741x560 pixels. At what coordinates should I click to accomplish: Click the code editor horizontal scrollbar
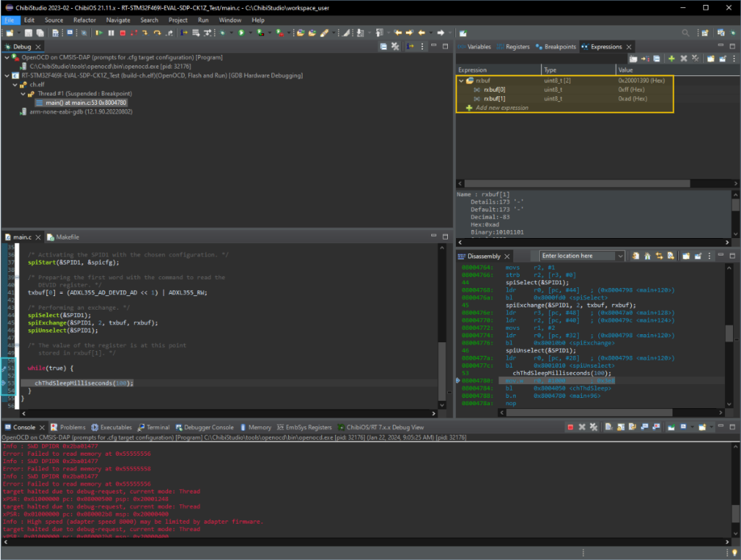[229, 414]
